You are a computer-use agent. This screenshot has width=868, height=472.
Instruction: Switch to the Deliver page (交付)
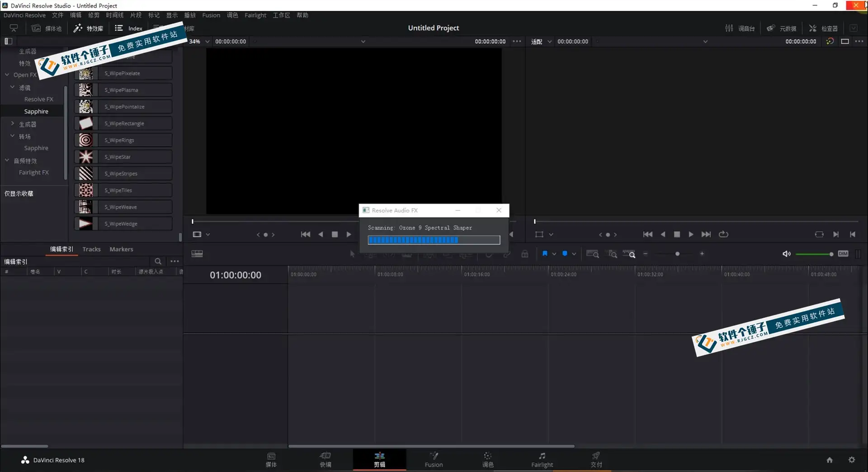click(x=596, y=460)
